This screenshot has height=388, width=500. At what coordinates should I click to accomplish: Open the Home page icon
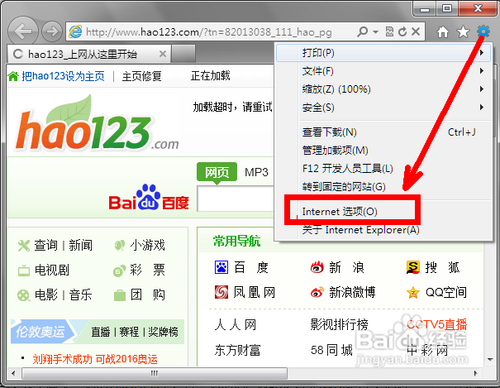443,32
